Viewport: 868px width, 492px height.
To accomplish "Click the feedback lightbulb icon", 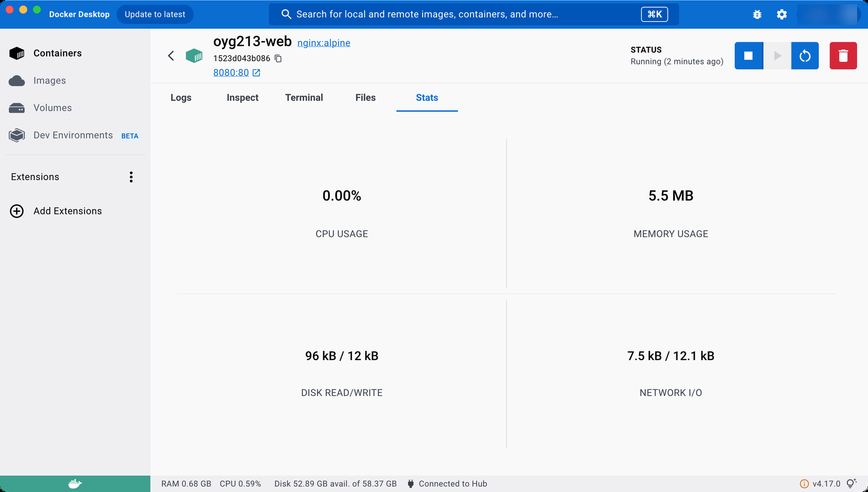I will click(852, 483).
